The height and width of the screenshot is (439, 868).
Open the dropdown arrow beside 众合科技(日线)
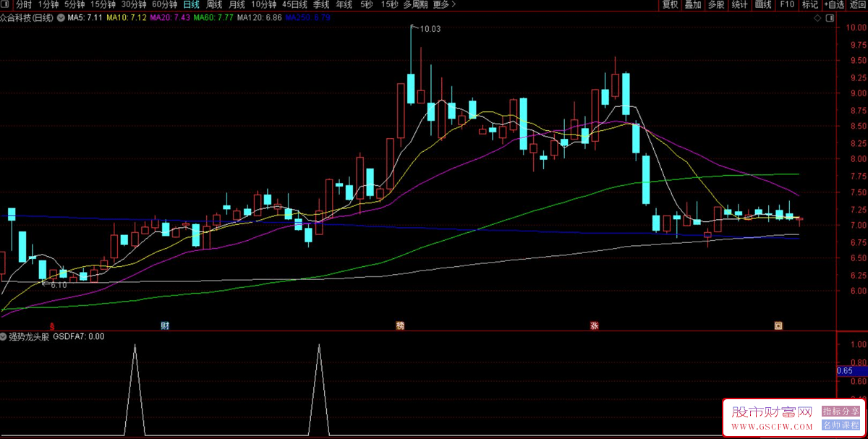60,17
